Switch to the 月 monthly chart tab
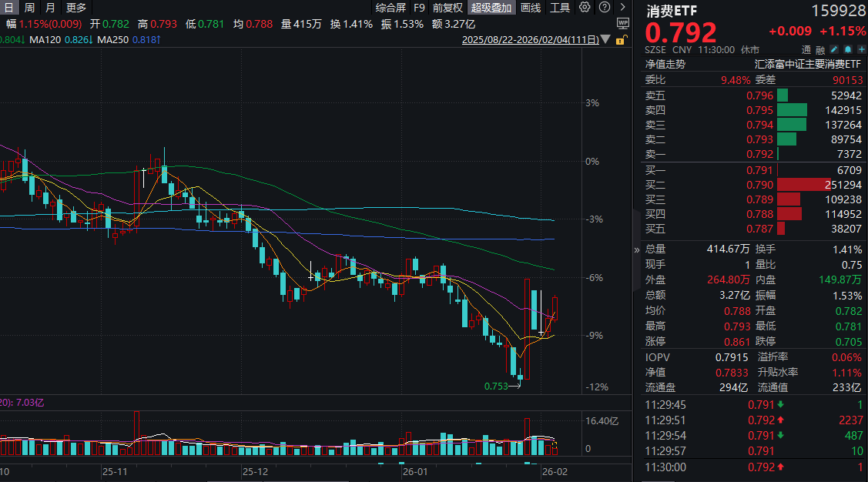 [x=49, y=7]
